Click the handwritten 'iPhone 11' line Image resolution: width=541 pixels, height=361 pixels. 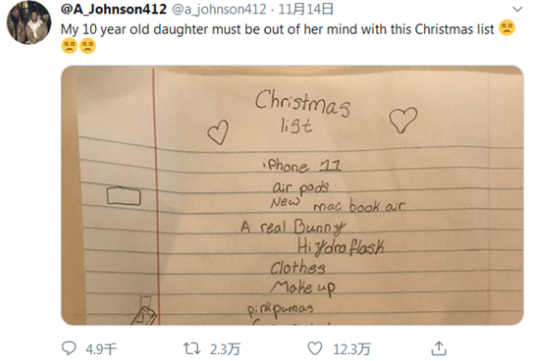click(302, 166)
